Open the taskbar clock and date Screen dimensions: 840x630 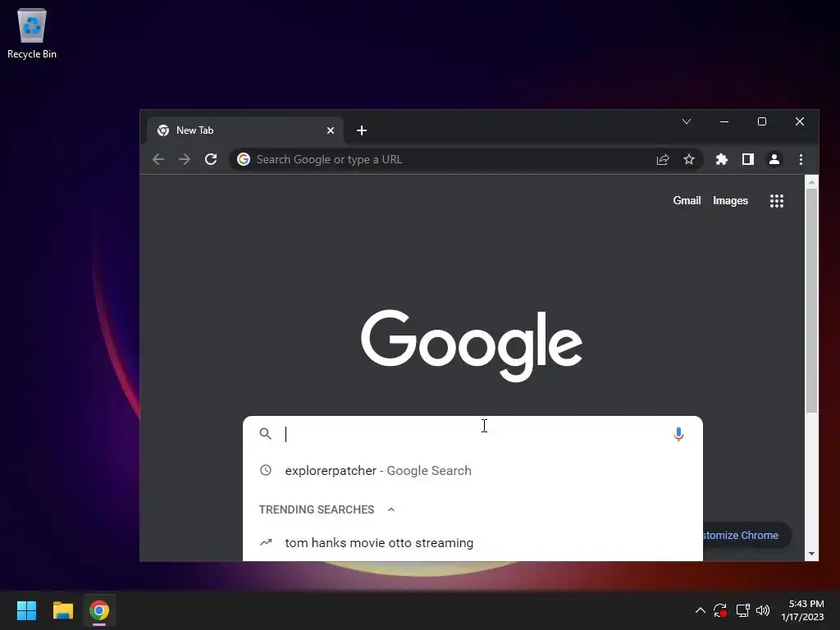tap(802, 610)
